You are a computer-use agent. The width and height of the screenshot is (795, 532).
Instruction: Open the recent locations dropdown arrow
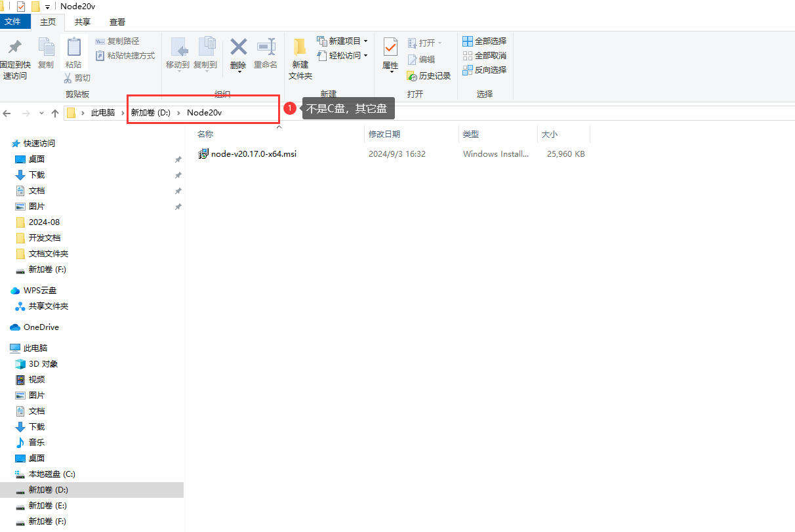[x=40, y=113]
